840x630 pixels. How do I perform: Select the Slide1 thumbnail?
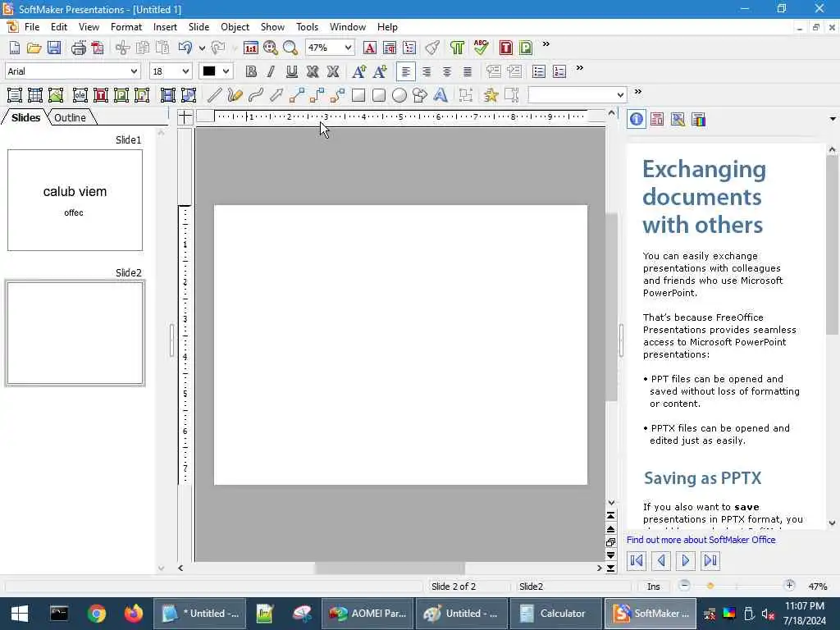[x=75, y=200]
